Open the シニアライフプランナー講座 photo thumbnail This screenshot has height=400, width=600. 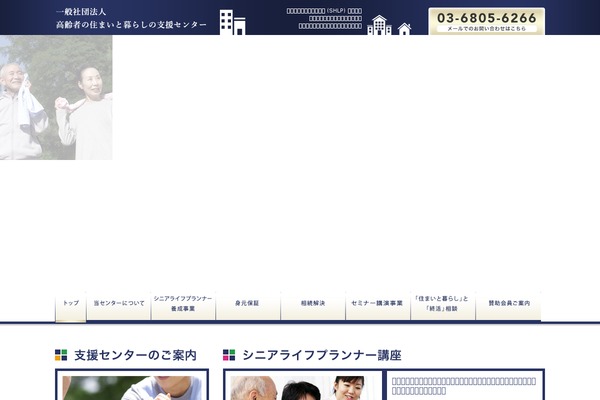pyautogui.click(x=303, y=388)
